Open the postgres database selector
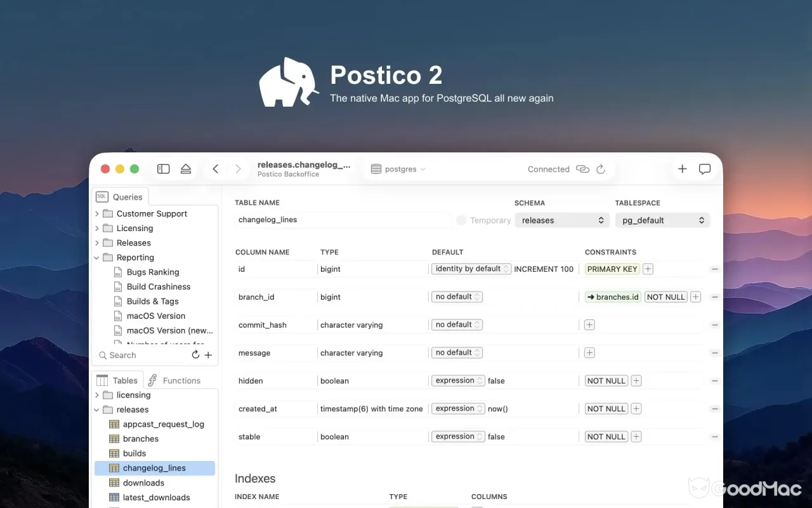Image resolution: width=812 pixels, height=508 pixels. pos(398,169)
